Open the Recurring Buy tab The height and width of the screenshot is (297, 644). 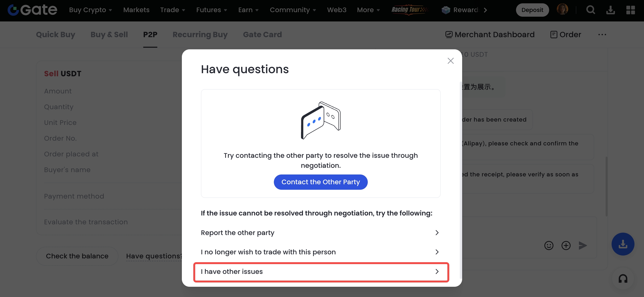(200, 35)
